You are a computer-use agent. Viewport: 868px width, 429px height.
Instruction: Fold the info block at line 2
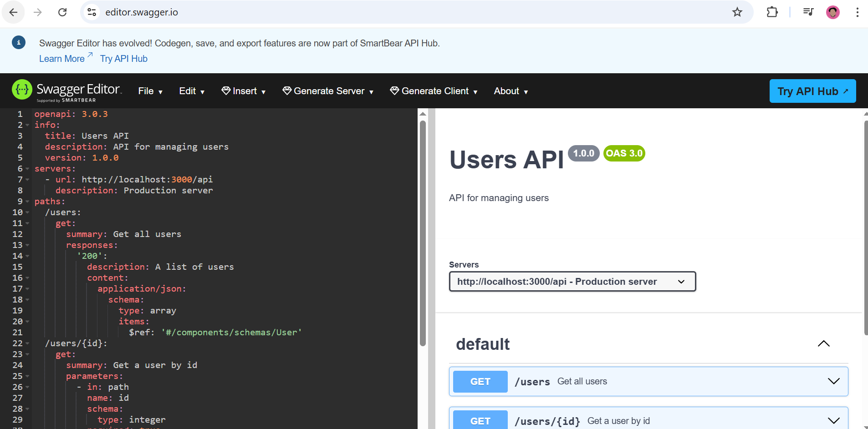point(27,125)
